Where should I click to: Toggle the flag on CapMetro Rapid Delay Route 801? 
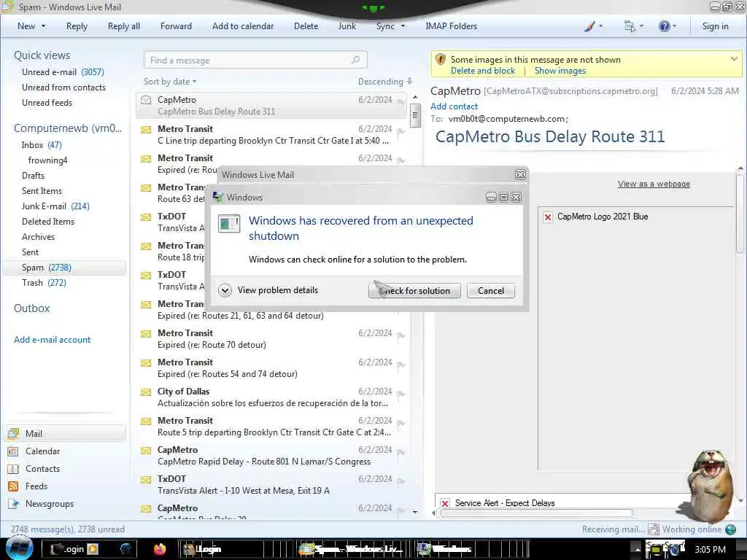pos(401,453)
